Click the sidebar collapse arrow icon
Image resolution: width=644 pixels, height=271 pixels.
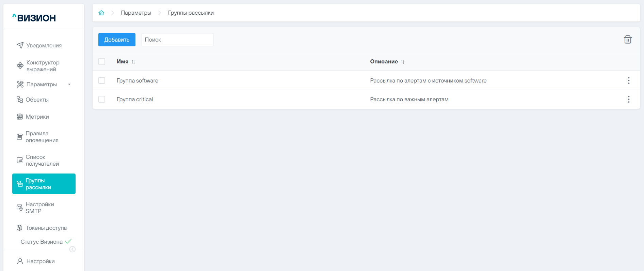tap(73, 249)
